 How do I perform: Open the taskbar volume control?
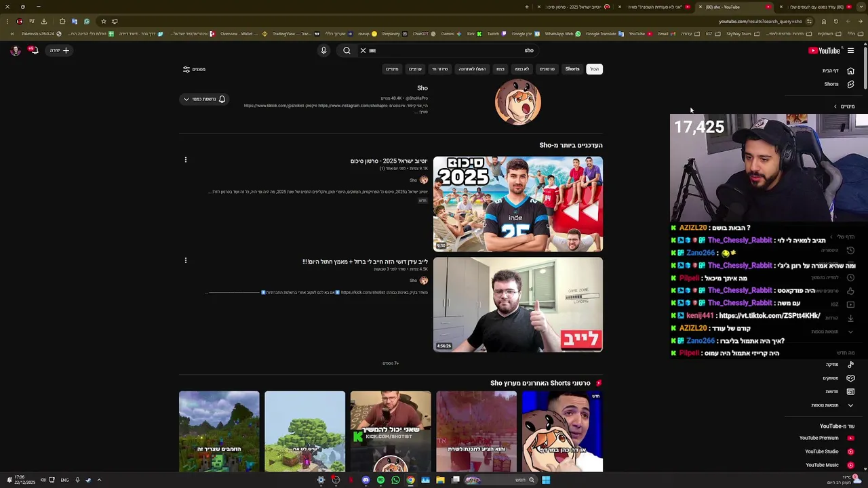(43, 480)
